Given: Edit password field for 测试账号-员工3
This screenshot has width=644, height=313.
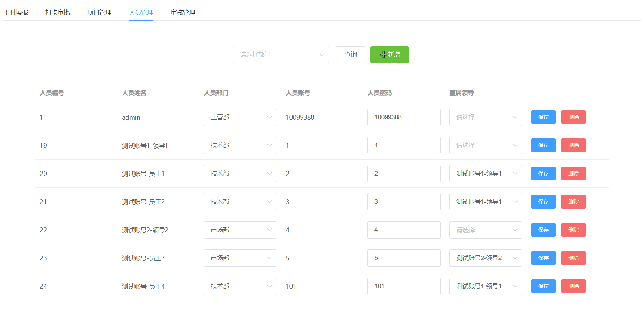Looking at the screenshot, I should pyautogui.click(x=404, y=258).
